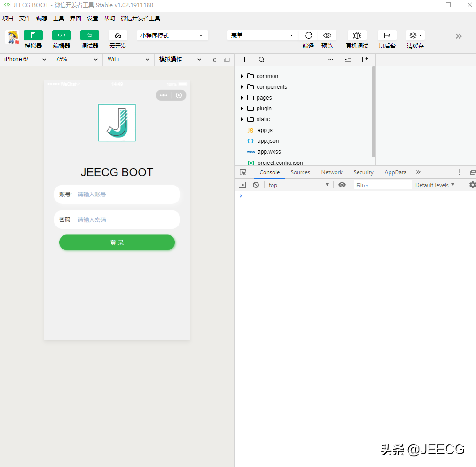The image size is (476, 467).
Task: Switch to the AppData tab
Action: point(395,172)
